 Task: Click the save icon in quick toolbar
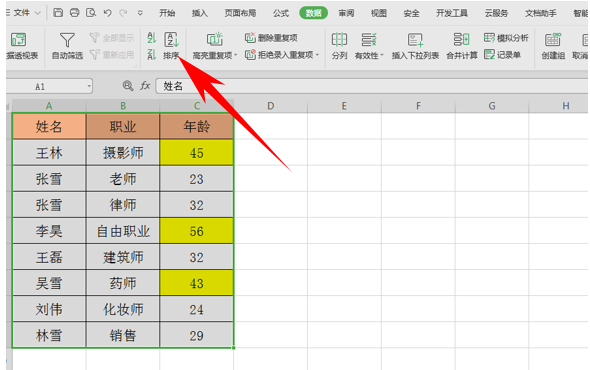pyautogui.click(x=58, y=13)
